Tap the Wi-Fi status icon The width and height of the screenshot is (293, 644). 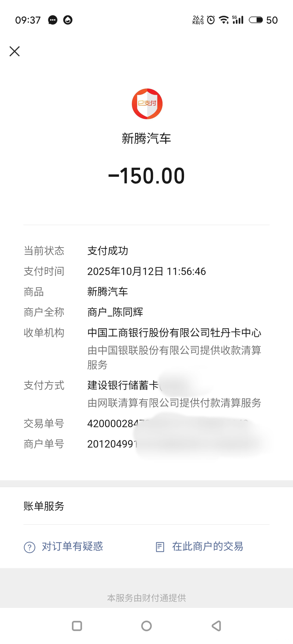click(224, 20)
